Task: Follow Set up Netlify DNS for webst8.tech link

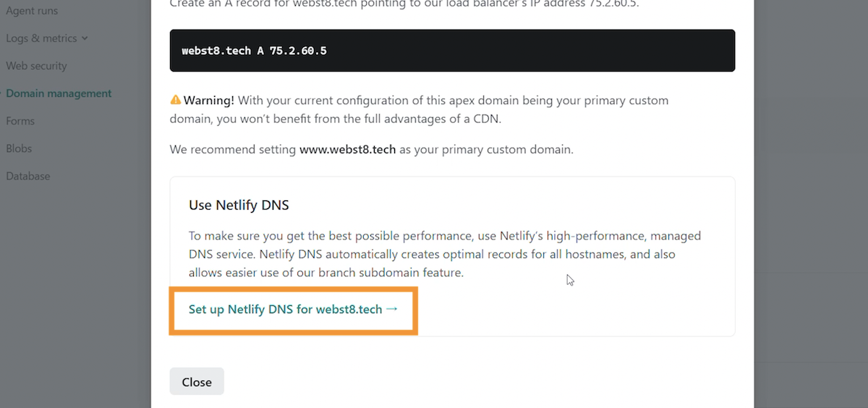Action: [293, 310]
